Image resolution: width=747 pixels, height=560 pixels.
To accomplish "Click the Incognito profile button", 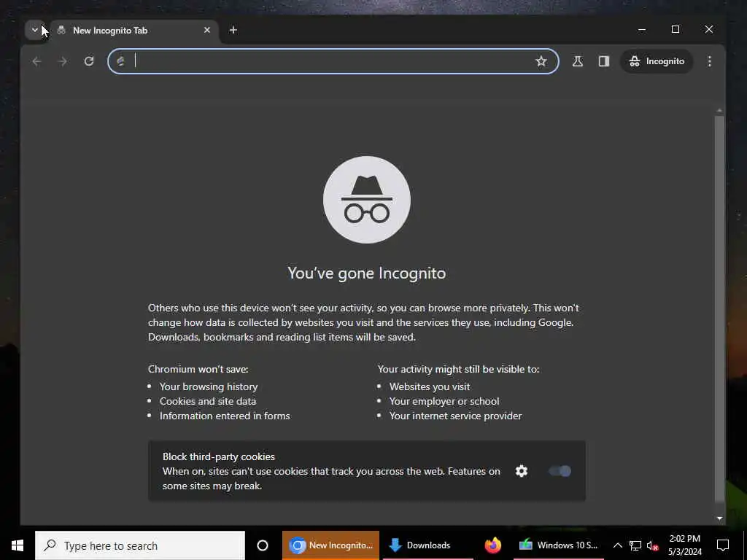I will tap(657, 61).
